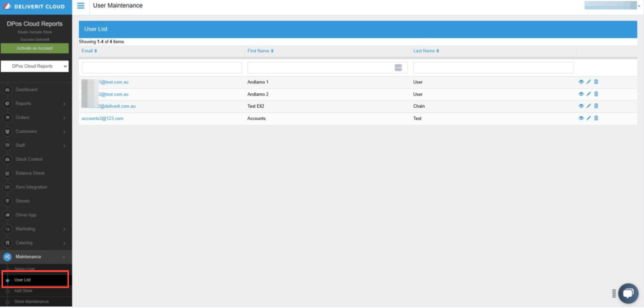This screenshot has width=644, height=308.
Task: Open the accounts3@123.com email link
Action: [x=101, y=118]
